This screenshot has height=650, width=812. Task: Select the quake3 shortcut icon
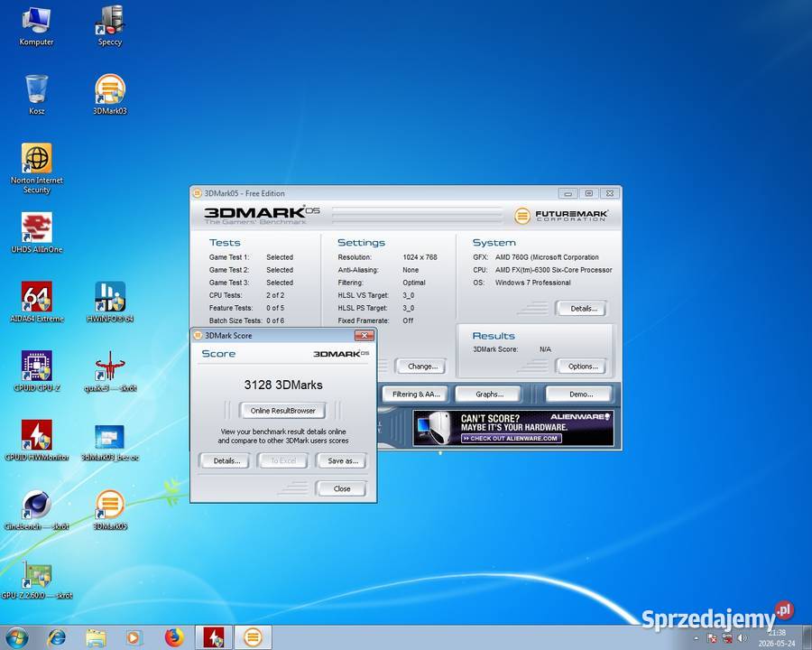click(110, 371)
